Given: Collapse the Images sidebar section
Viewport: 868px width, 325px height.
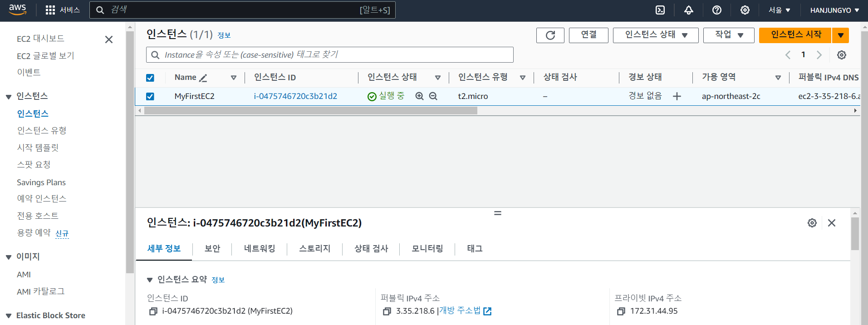Looking at the screenshot, I should (9, 257).
